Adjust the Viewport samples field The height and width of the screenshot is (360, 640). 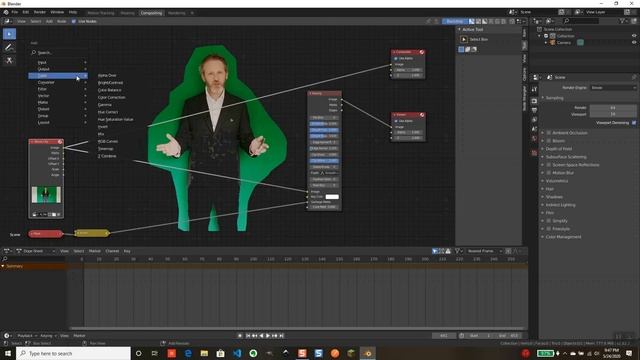click(x=613, y=114)
